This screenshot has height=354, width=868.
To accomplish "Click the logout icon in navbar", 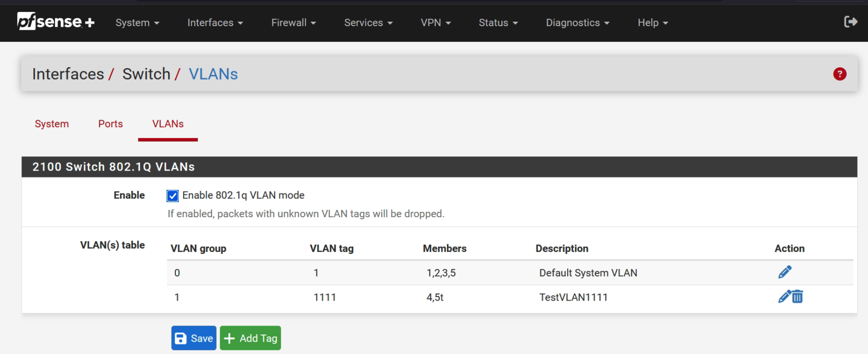I will click(x=850, y=21).
